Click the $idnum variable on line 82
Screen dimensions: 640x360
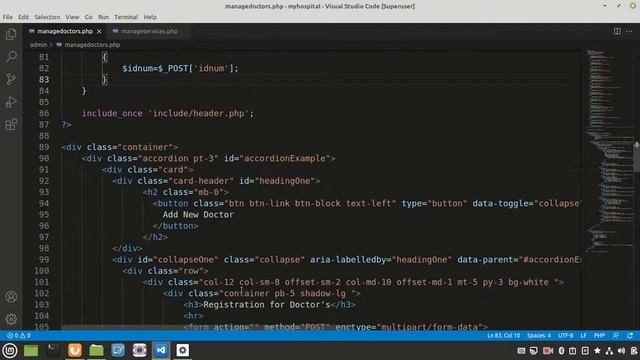(x=138, y=69)
